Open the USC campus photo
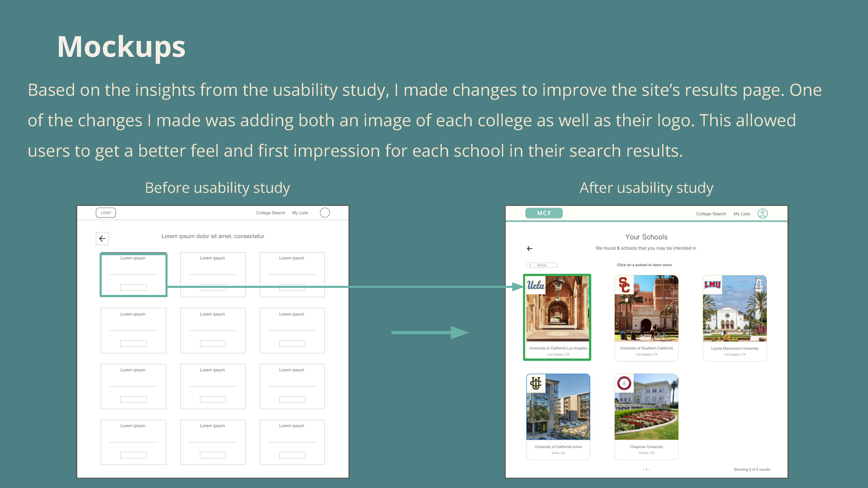This screenshot has height=488, width=868. pyautogui.click(x=646, y=308)
